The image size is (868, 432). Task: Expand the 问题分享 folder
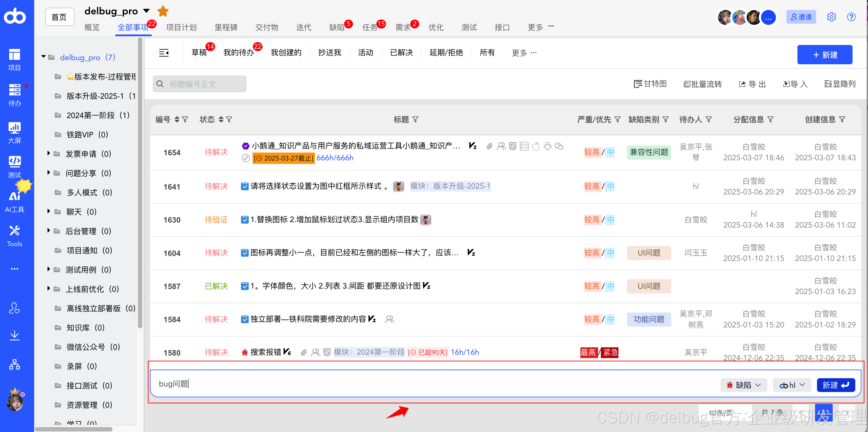(49, 172)
